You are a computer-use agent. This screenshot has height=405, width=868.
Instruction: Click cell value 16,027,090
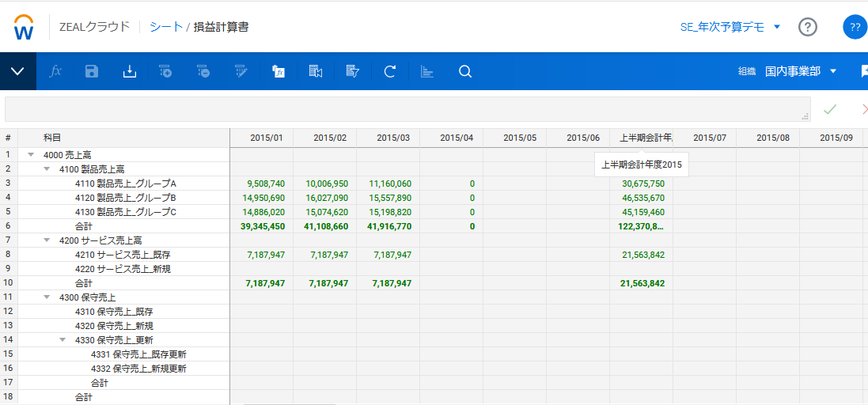coord(326,198)
